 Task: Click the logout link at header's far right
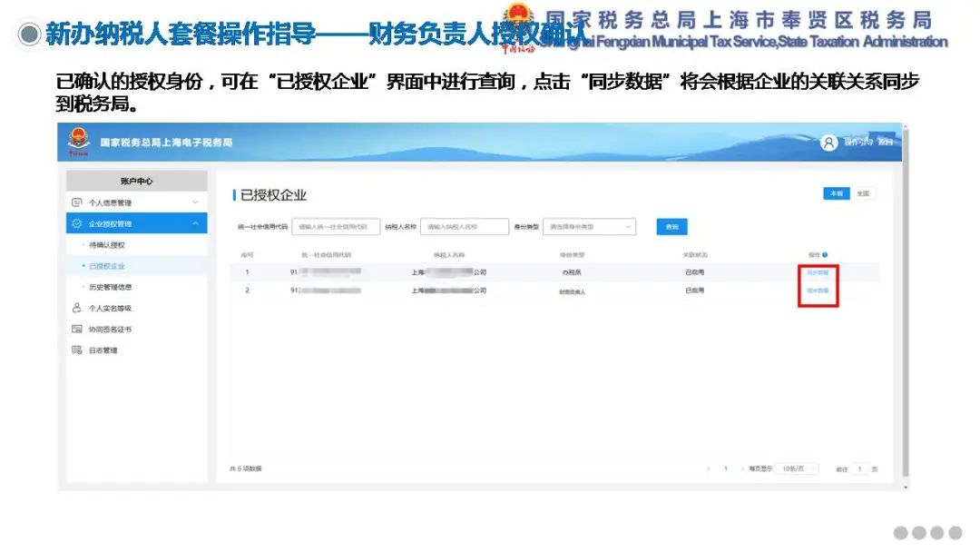click(x=886, y=142)
